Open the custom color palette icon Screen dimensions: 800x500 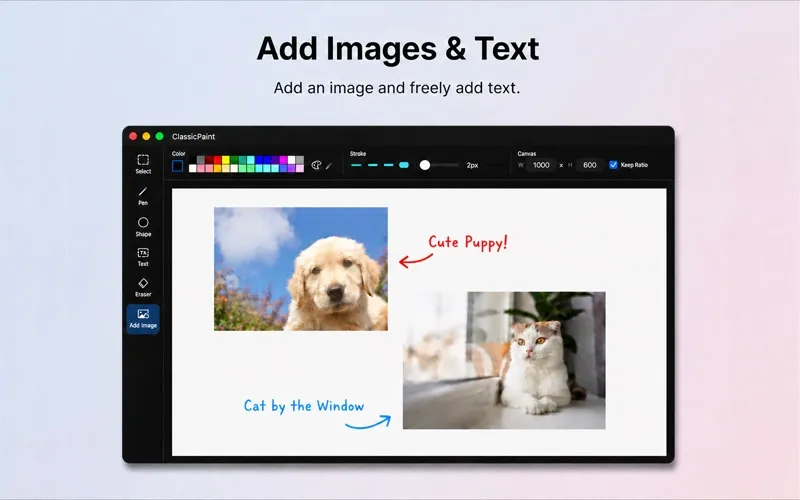click(x=316, y=165)
